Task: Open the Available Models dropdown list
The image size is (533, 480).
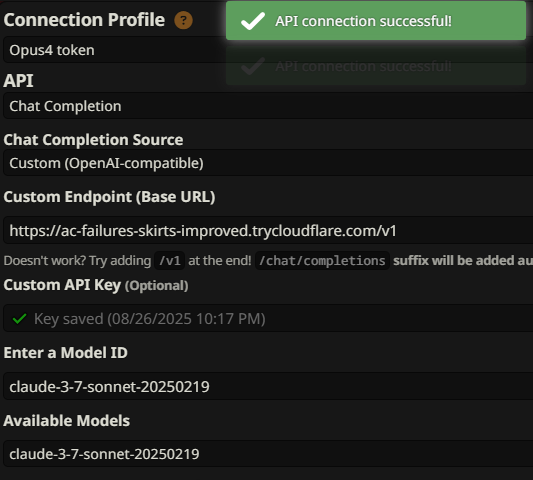Action: (268, 454)
